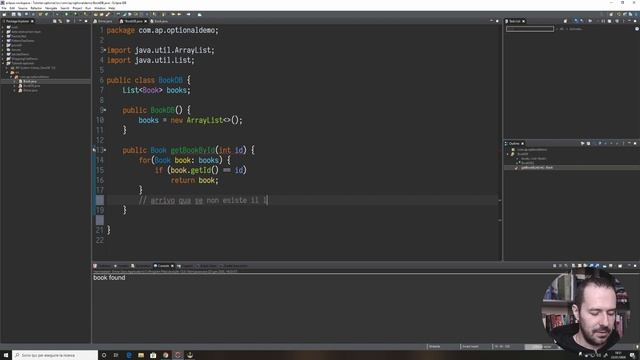This screenshot has width=640, height=360.
Task: Open the Run menu
Action: coord(88,8)
